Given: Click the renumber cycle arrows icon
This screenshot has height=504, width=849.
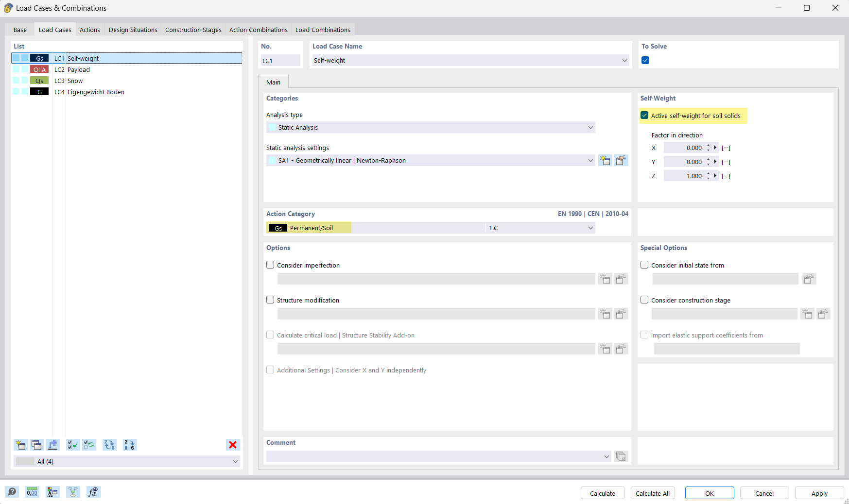Looking at the screenshot, I should click(109, 445).
